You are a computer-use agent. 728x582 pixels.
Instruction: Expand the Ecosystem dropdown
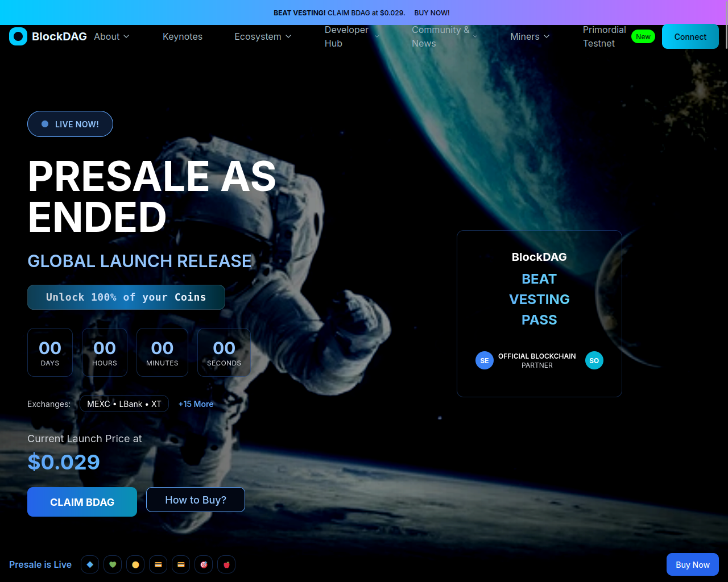coord(263,36)
